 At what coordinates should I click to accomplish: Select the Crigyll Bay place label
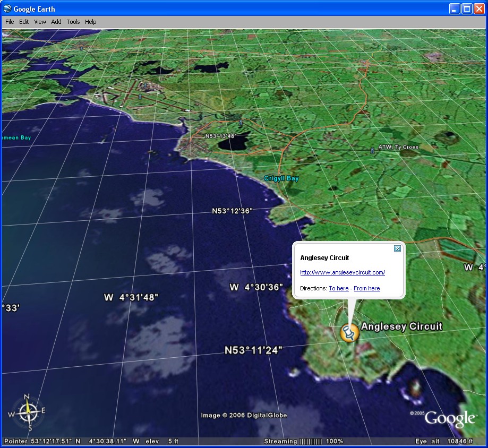[281, 178]
